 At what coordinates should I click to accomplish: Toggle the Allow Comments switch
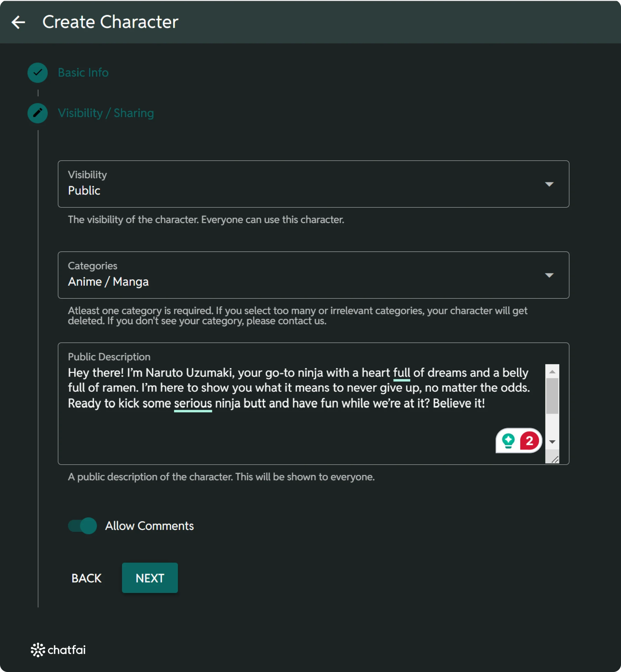[x=82, y=526]
